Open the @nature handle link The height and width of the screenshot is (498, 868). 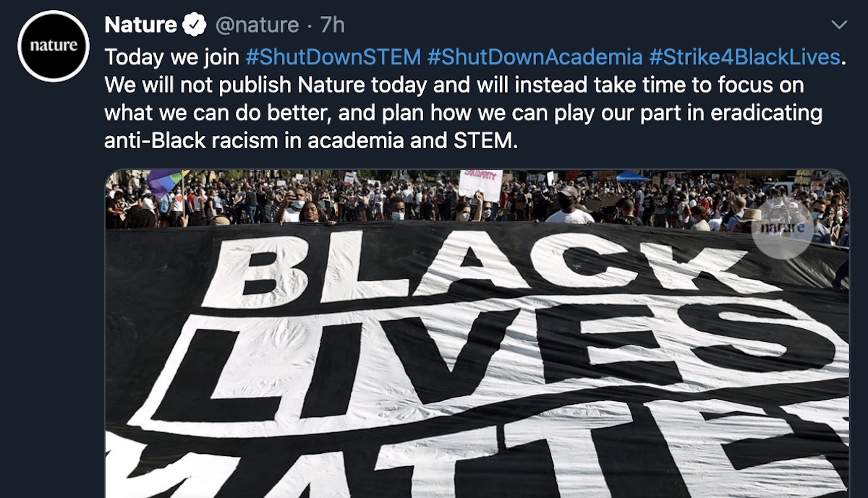257,25
